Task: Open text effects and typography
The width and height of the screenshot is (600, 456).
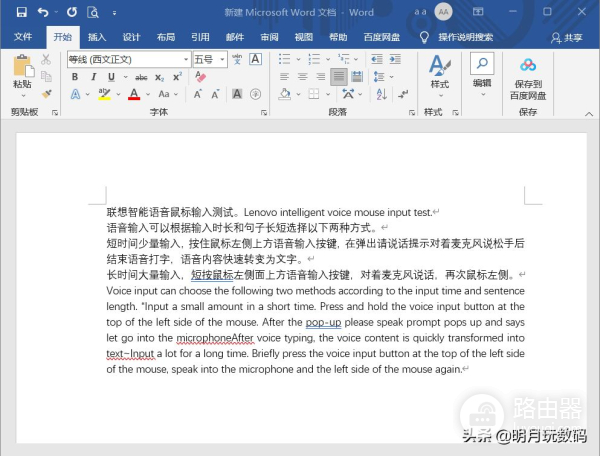Action: click(76, 94)
